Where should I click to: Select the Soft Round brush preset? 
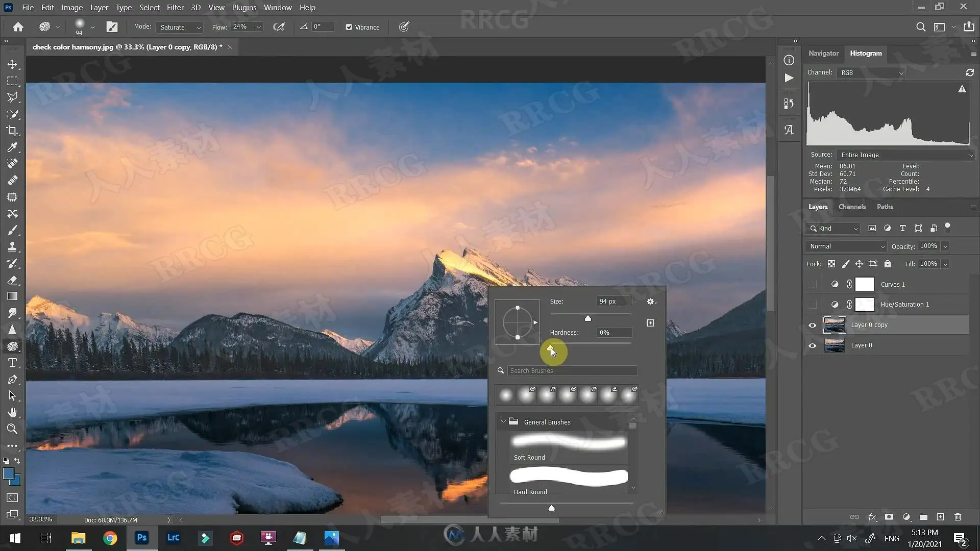(569, 447)
